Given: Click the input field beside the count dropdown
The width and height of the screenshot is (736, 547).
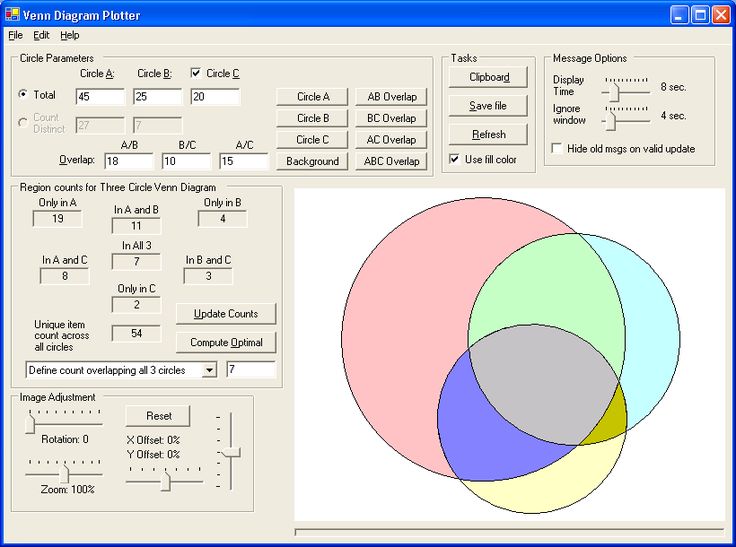Looking at the screenshot, I should (251, 370).
